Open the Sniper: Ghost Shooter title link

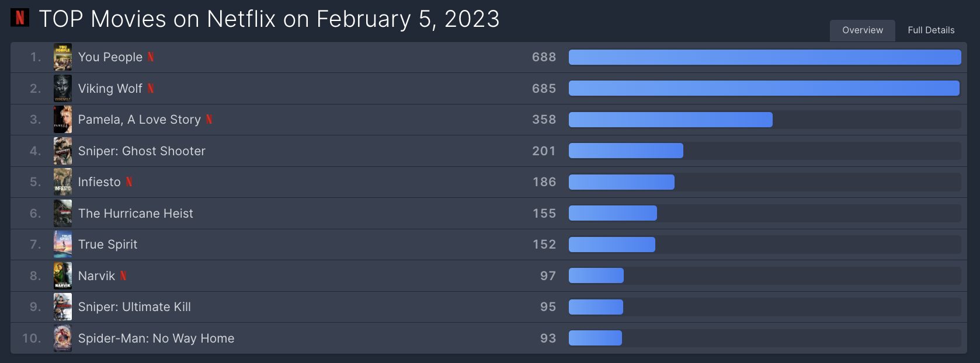(142, 151)
